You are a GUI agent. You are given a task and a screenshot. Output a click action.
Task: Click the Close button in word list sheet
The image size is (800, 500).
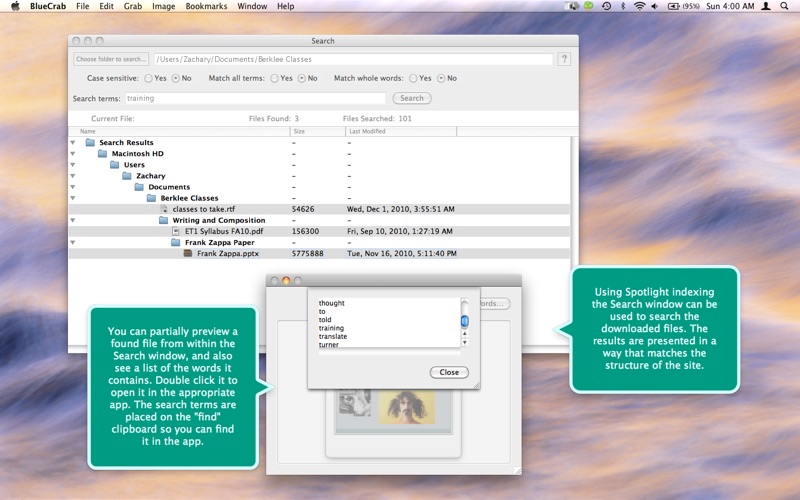[x=449, y=372]
